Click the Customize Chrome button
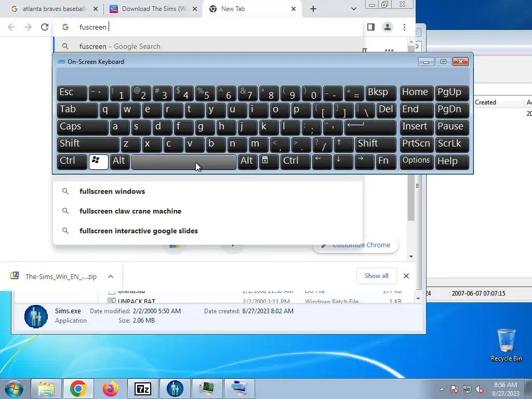532x399 pixels. [355, 245]
